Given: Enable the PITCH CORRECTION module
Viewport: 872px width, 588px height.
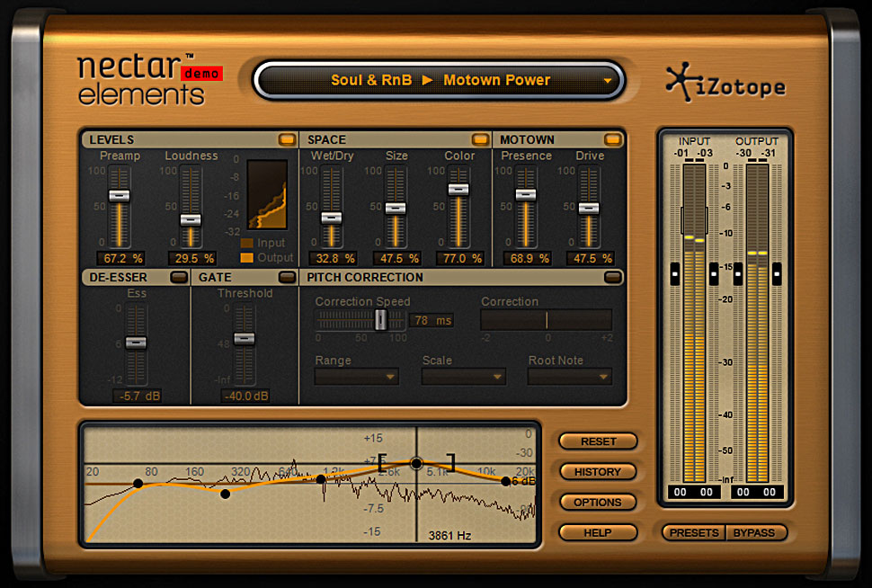Looking at the screenshot, I should tap(612, 277).
